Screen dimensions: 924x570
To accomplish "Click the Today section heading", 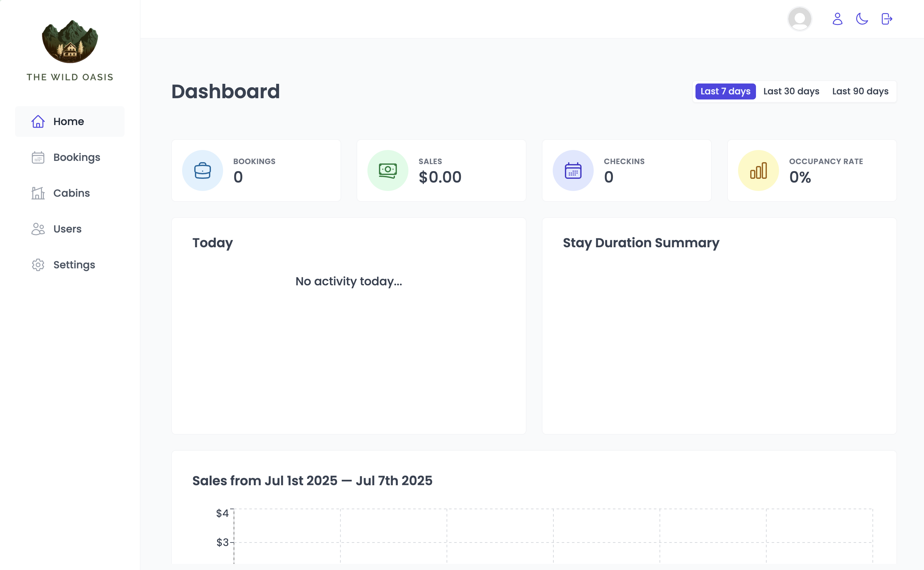I will point(212,243).
